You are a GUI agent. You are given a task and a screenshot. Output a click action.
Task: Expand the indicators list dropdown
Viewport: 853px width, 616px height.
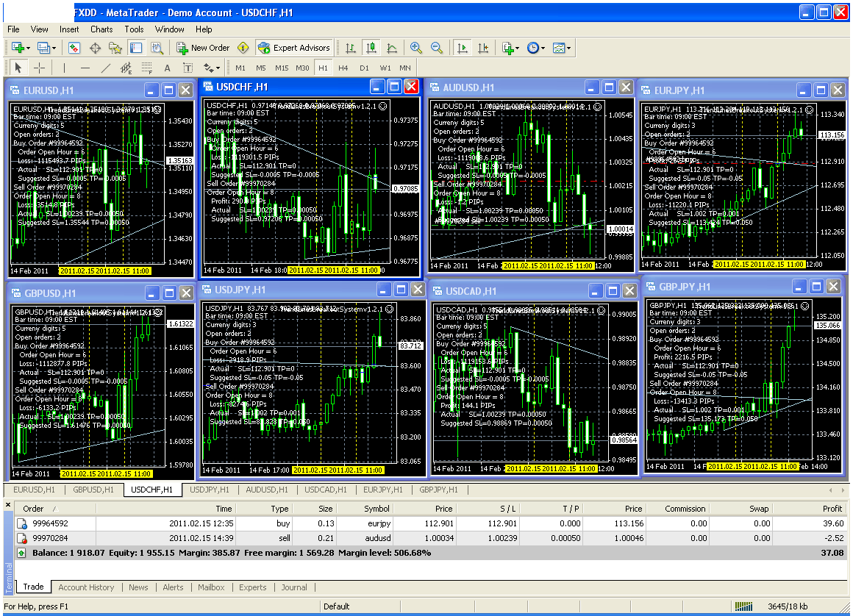517,48
